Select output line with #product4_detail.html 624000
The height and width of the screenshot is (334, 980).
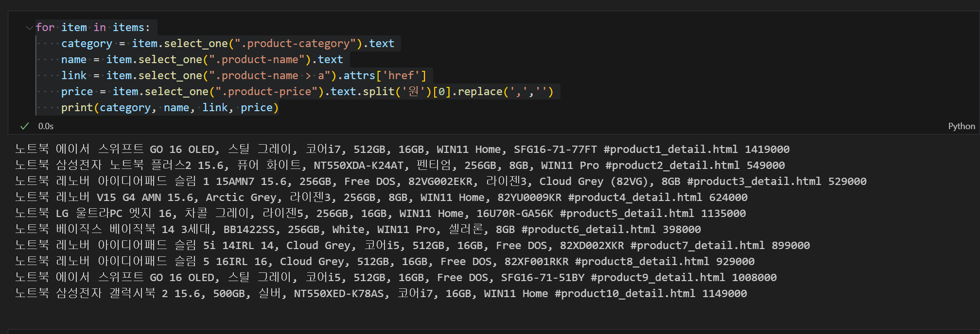pyautogui.click(x=381, y=198)
